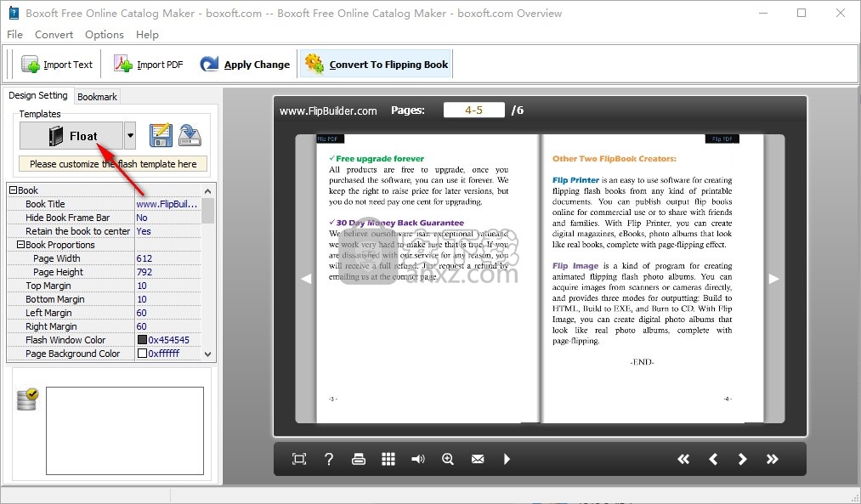Maximize the application window
This screenshot has height=504, width=861.
click(x=802, y=13)
